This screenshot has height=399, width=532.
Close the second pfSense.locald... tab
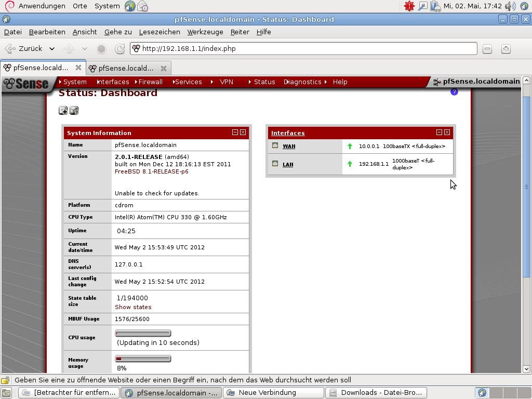[164, 68]
